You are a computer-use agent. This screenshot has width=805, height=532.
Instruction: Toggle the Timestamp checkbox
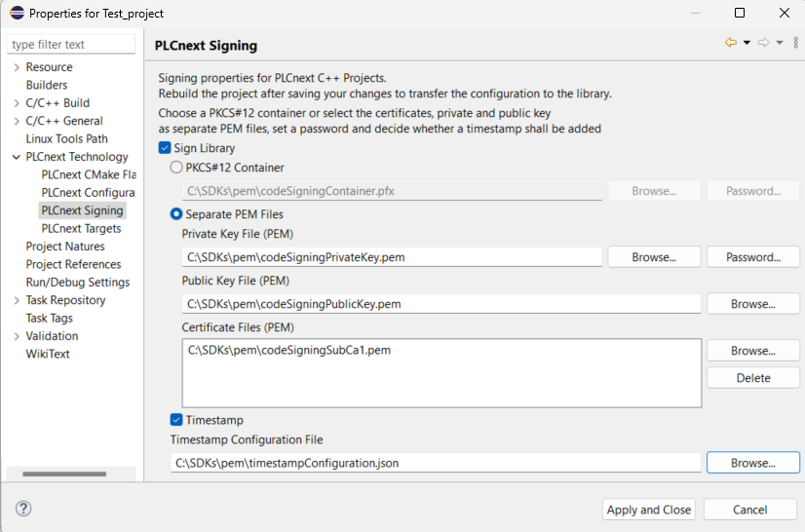(176, 420)
